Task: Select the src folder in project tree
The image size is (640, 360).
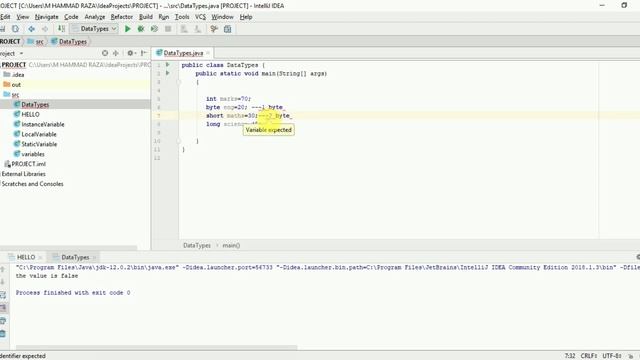Action: (x=11, y=95)
